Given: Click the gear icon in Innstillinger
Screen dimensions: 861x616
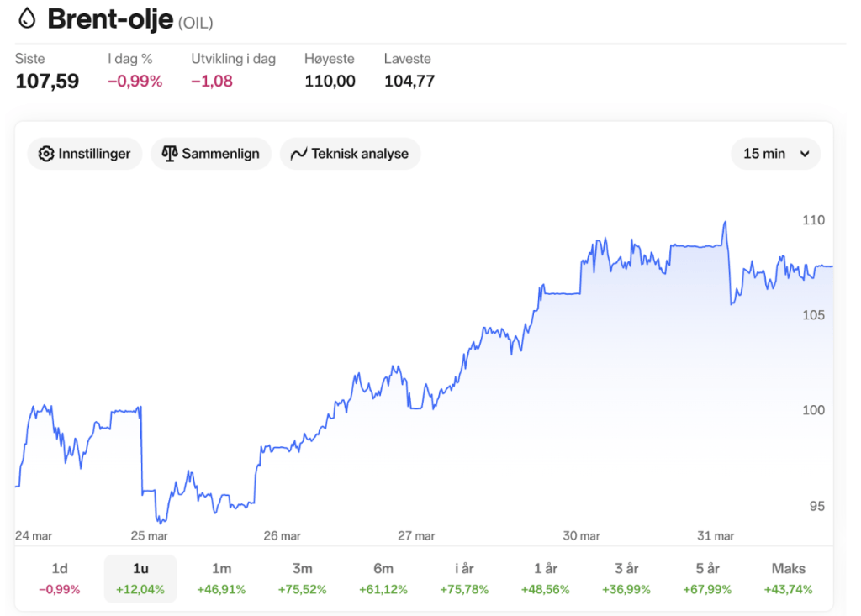Looking at the screenshot, I should [x=46, y=154].
